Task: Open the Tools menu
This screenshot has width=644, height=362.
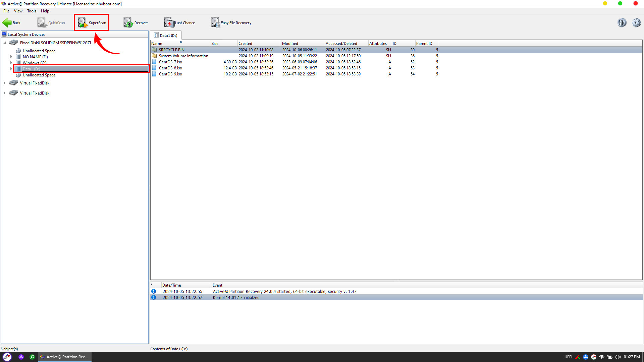Action: tap(32, 11)
